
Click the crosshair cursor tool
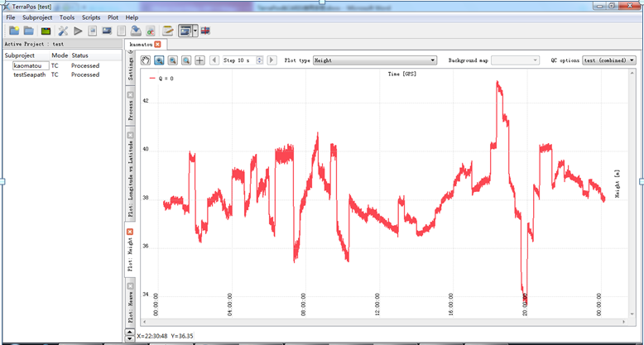199,60
